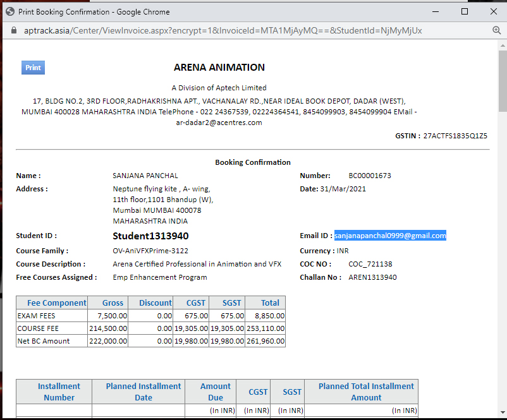
Task: Click the date 31/Mar/2021
Action: [x=343, y=189]
